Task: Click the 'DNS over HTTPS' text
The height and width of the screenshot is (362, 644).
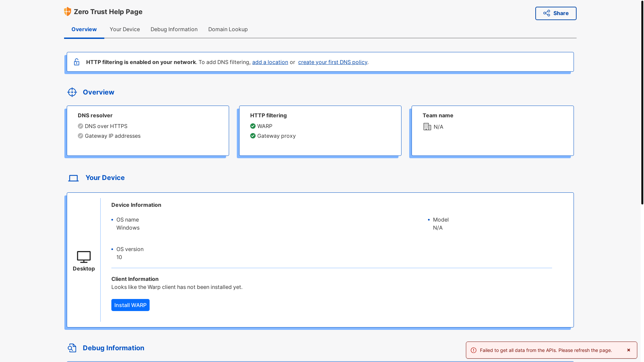Action: [x=106, y=126]
